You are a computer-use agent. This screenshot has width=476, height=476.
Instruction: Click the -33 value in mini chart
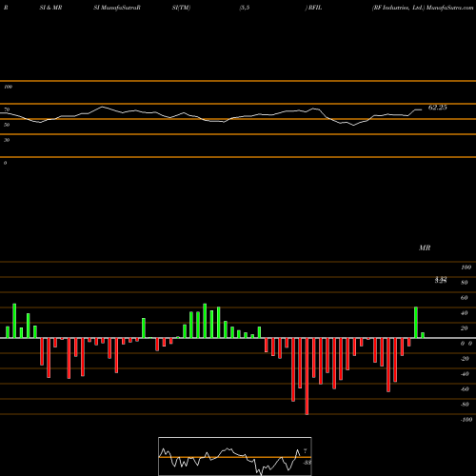pyautogui.click(x=307, y=463)
